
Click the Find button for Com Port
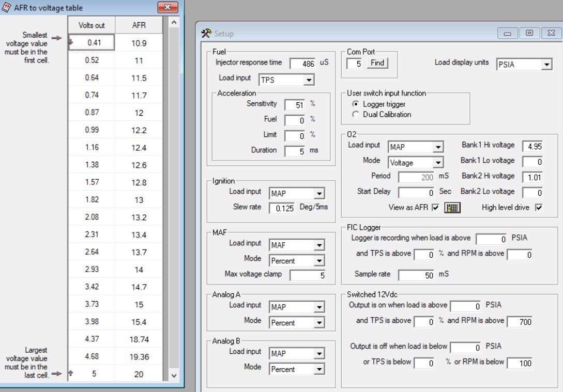tap(377, 63)
